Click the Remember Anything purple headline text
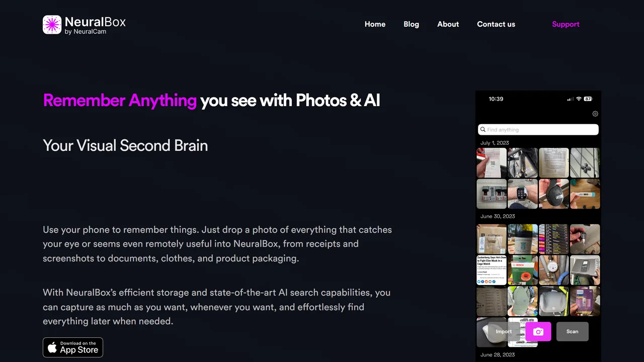Image resolution: width=644 pixels, height=362 pixels. pos(120,101)
